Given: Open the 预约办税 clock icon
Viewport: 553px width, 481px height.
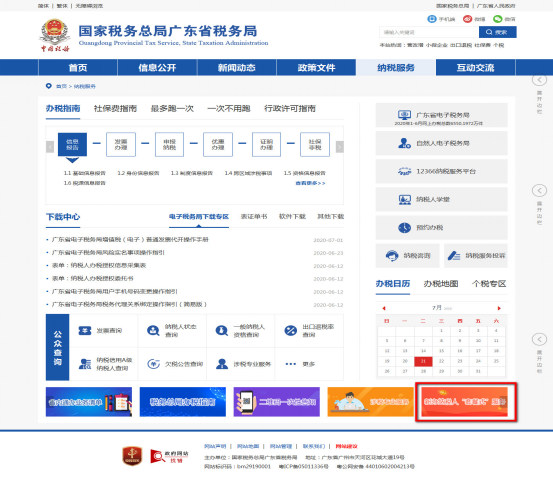Looking at the screenshot, I should pos(405,228).
